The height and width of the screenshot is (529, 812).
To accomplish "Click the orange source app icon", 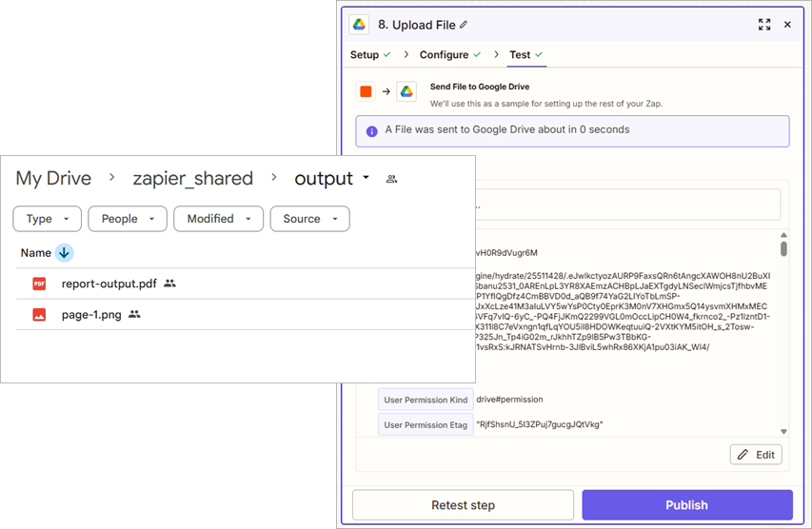I will click(x=366, y=91).
